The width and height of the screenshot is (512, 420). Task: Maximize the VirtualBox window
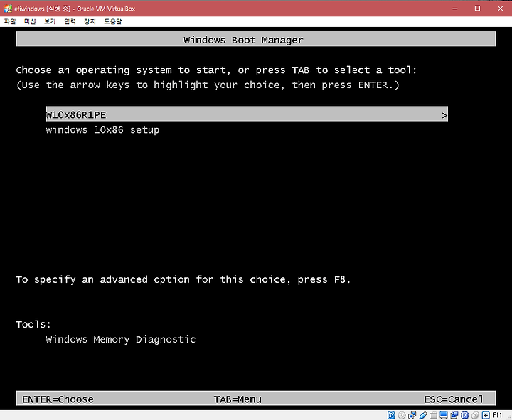477,9
